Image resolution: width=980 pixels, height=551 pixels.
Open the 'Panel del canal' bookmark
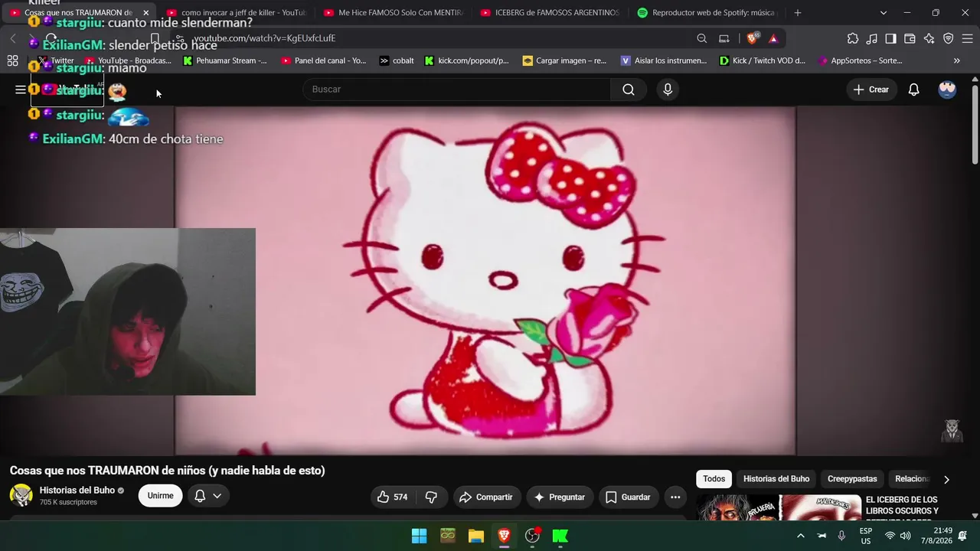coord(324,60)
